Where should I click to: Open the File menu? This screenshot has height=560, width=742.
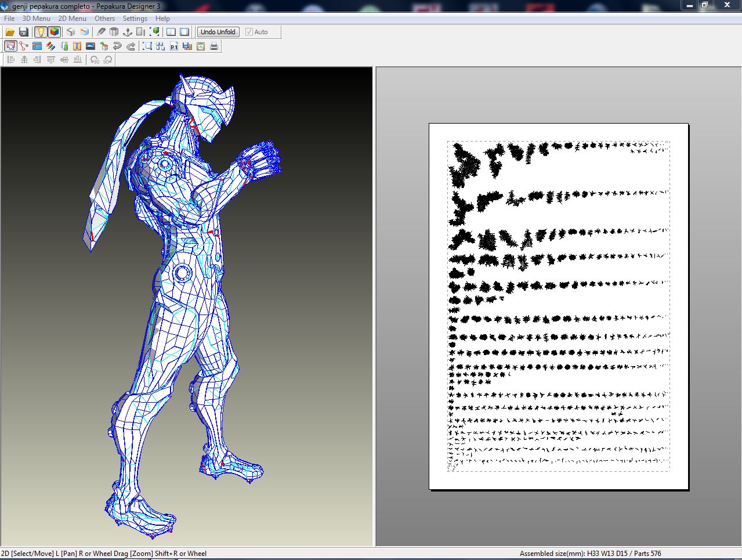click(x=9, y=18)
